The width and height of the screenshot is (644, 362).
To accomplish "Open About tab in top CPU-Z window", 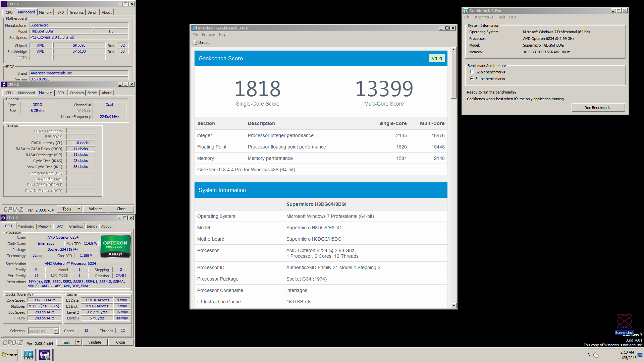I will (107, 12).
